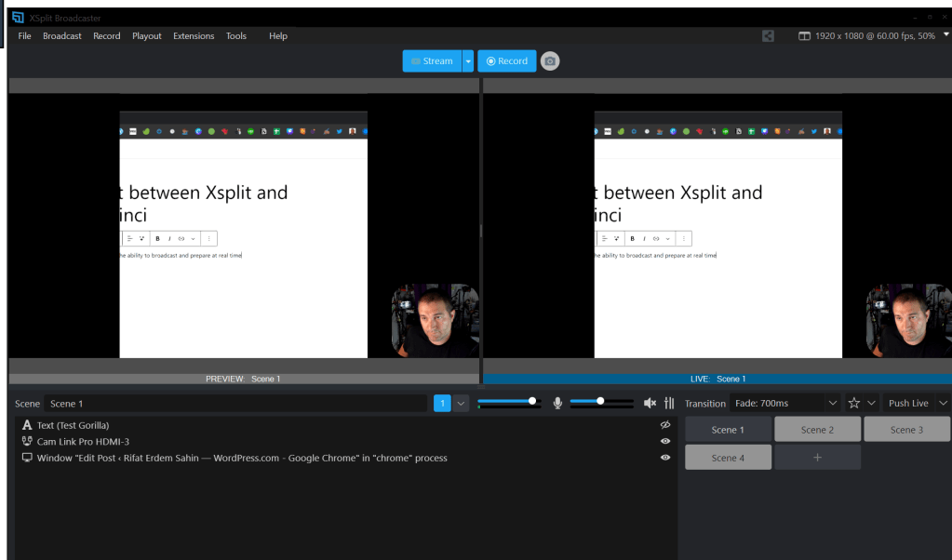Expand the dropdown next to scene number
The width and height of the screenshot is (952, 560).
click(x=461, y=404)
